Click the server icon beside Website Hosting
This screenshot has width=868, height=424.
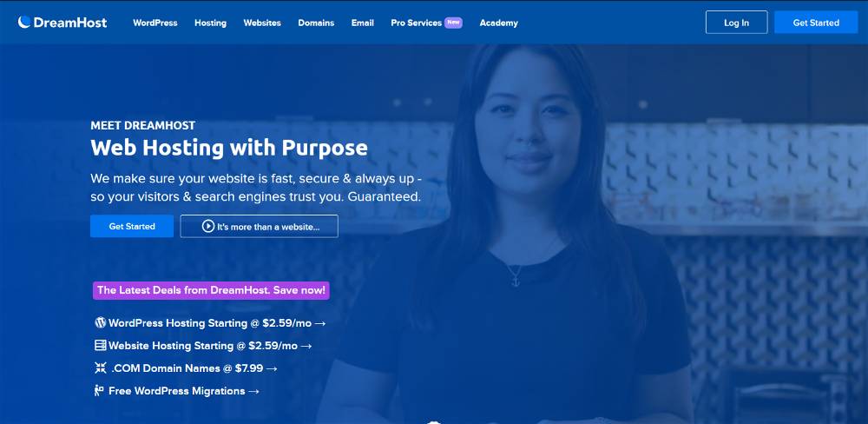point(100,345)
